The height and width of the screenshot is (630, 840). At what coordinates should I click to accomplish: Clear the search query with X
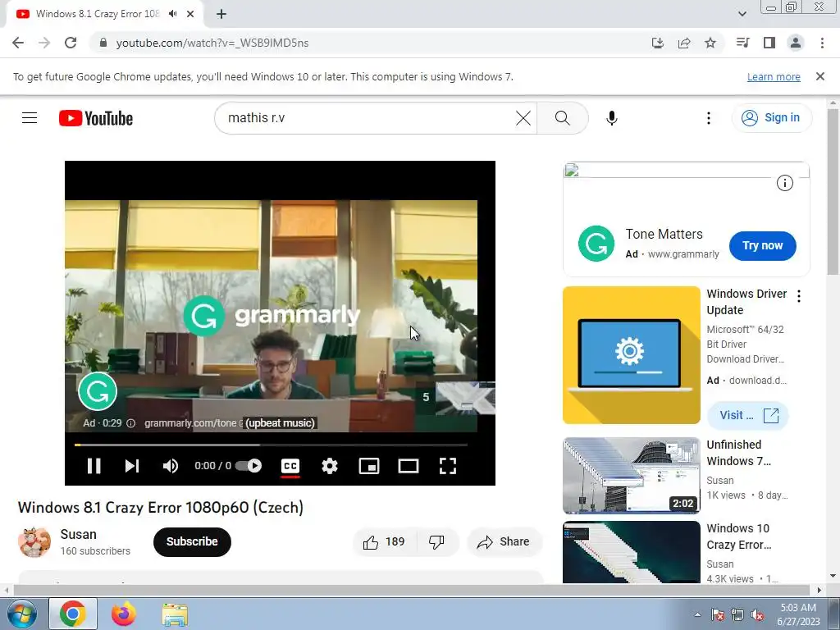(523, 118)
